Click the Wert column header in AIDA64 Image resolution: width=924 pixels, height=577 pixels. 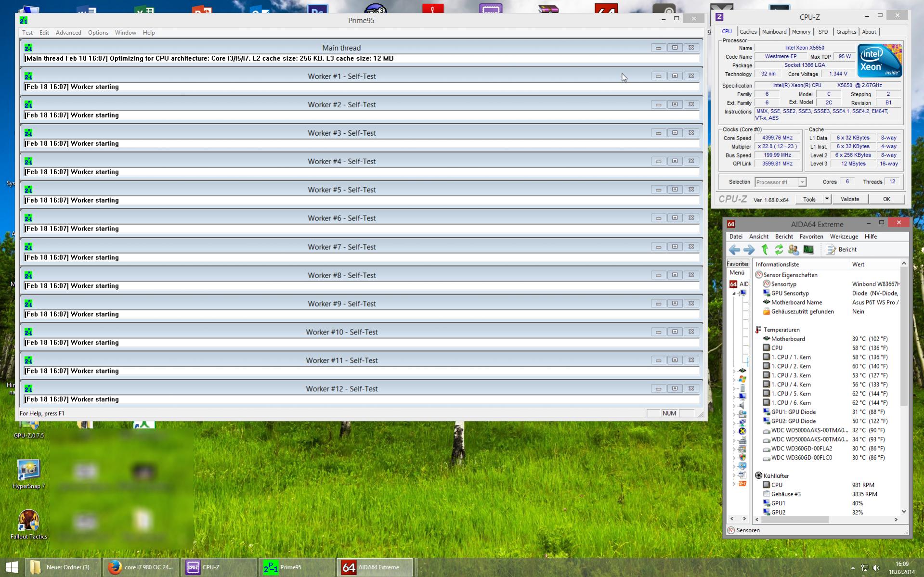coord(873,264)
